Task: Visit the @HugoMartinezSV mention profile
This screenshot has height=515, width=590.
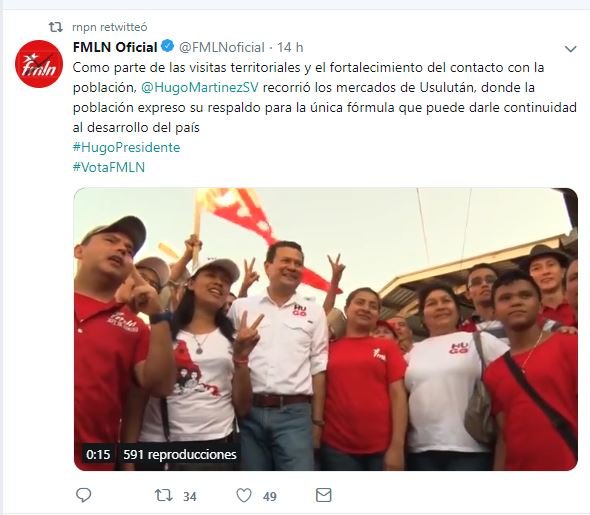Action: coord(200,88)
